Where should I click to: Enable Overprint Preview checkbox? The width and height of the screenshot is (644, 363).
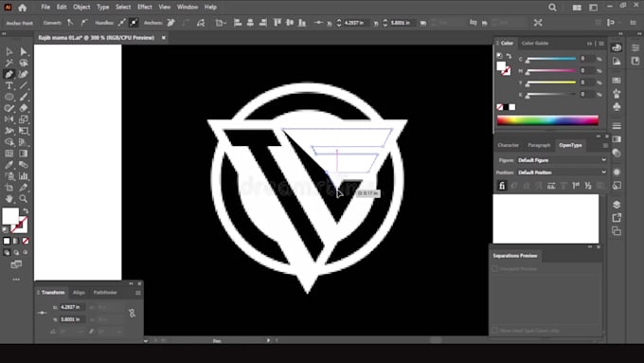(495, 268)
